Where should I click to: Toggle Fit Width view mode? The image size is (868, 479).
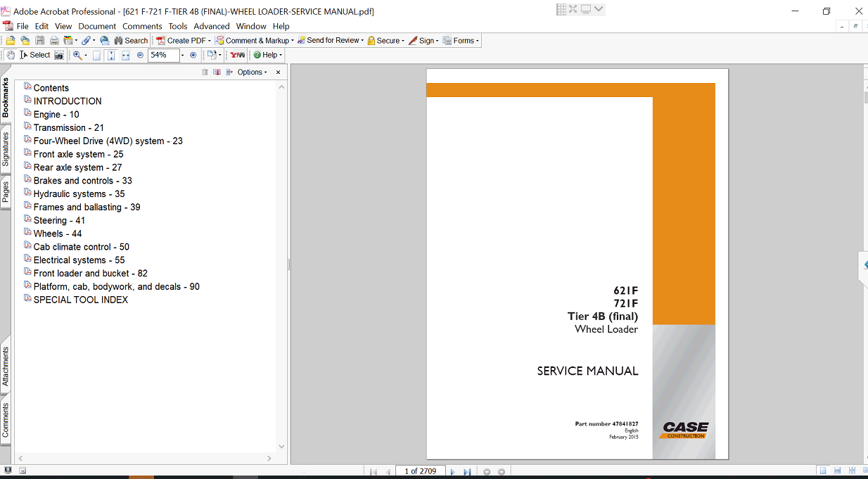(x=125, y=55)
